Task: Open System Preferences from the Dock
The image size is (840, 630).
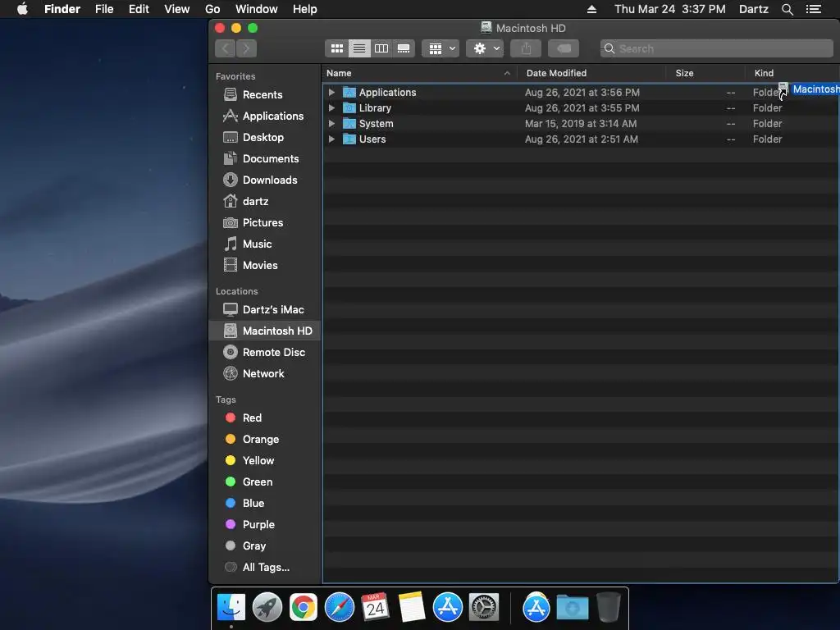Action: [x=484, y=608]
